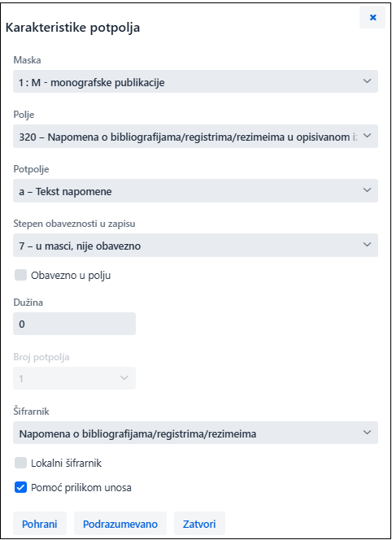Enable the 'Obavezno u polju' checkbox

20,275
